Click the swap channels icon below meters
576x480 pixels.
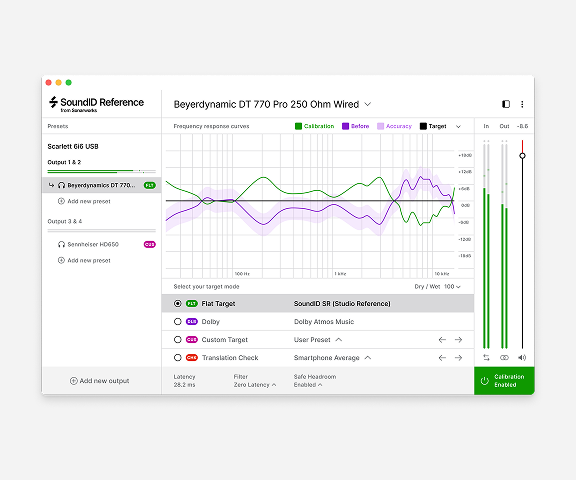(486, 357)
